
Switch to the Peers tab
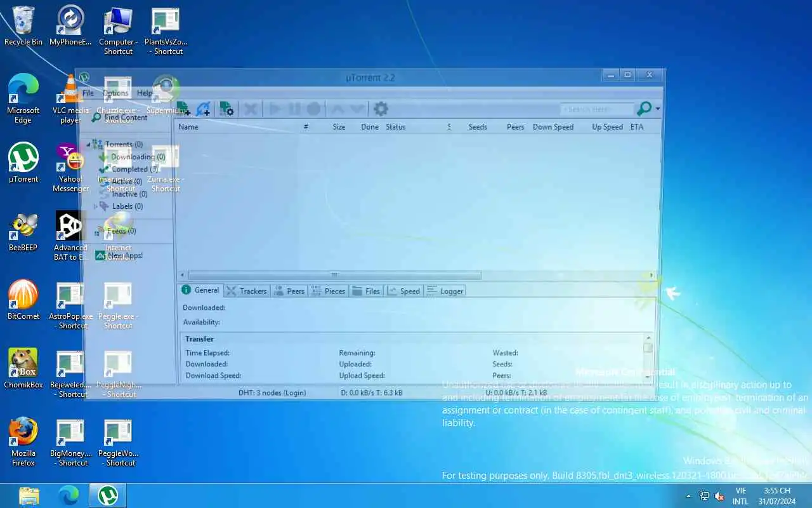289,291
